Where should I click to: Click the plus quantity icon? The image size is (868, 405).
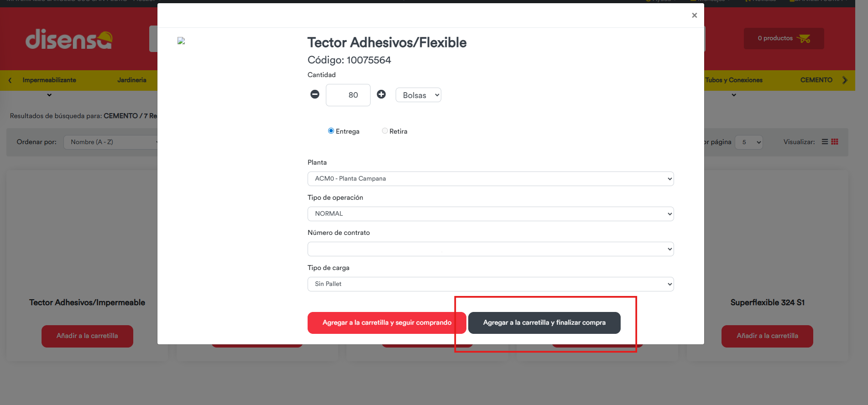(381, 94)
